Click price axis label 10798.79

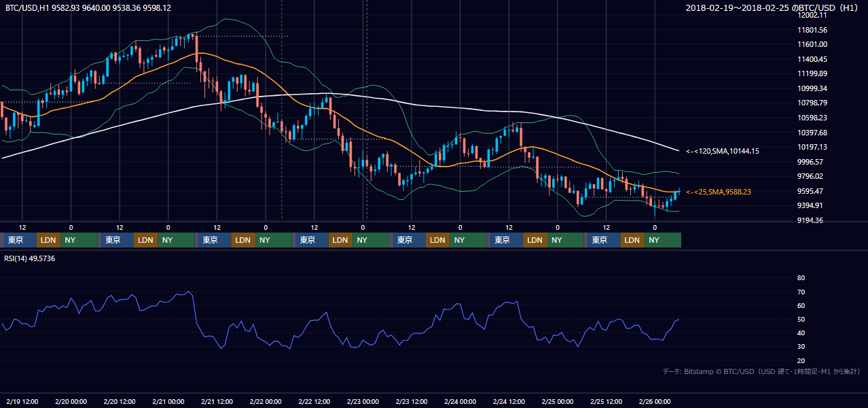coord(812,103)
